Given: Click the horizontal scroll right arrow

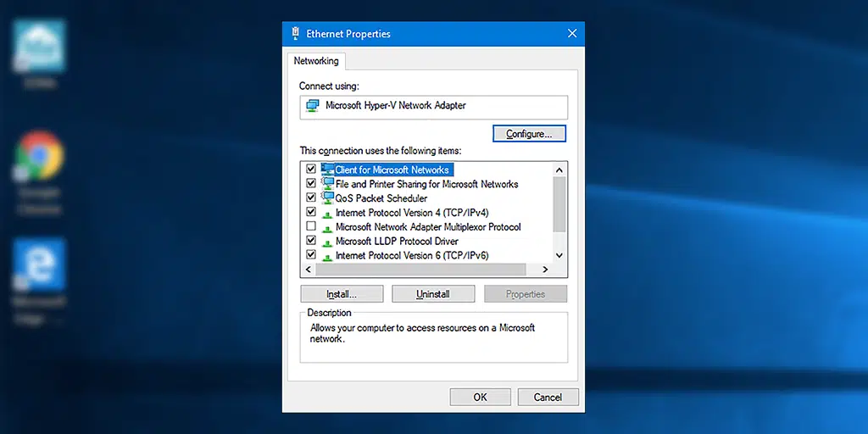Looking at the screenshot, I should tap(545, 269).
